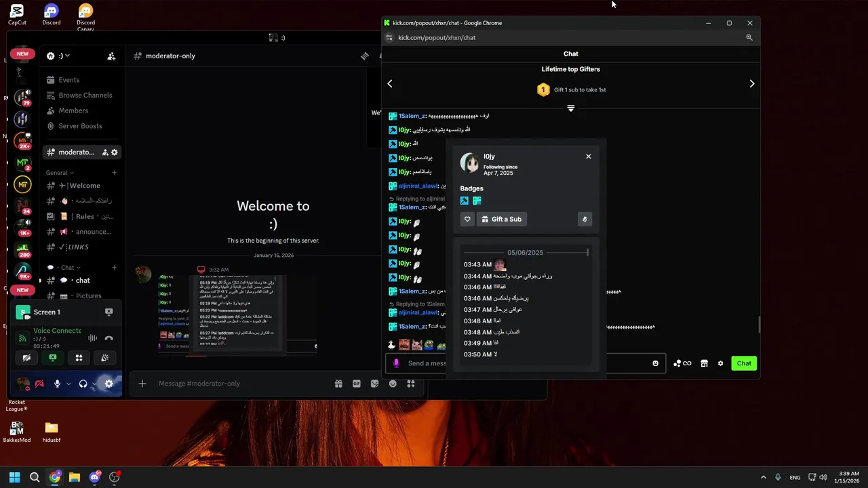Open apps launcher in Discord message bar
Image resolution: width=868 pixels, height=488 pixels.
pos(410,384)
